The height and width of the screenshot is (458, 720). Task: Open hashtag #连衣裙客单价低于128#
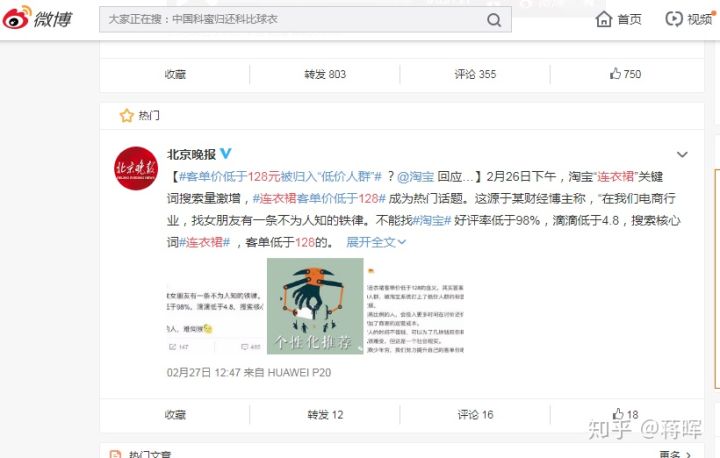pyautogui.click(x=319, y=198)
